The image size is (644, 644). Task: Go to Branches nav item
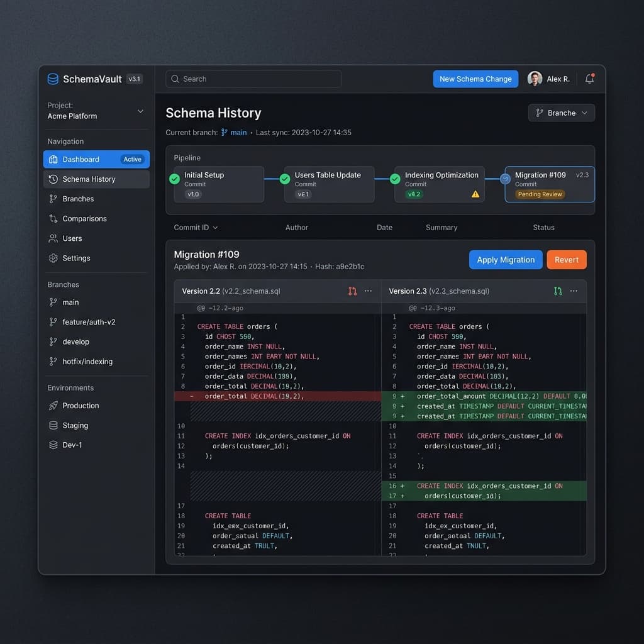pos(96,199)
